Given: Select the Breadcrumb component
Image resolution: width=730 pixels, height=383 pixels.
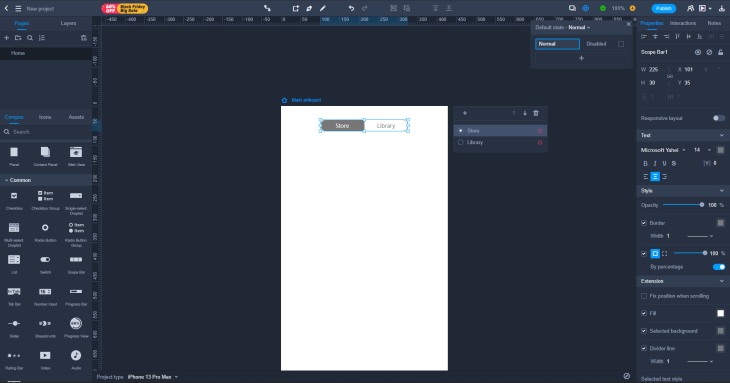Looking at the screenshot, I should [x=45, y=328].
